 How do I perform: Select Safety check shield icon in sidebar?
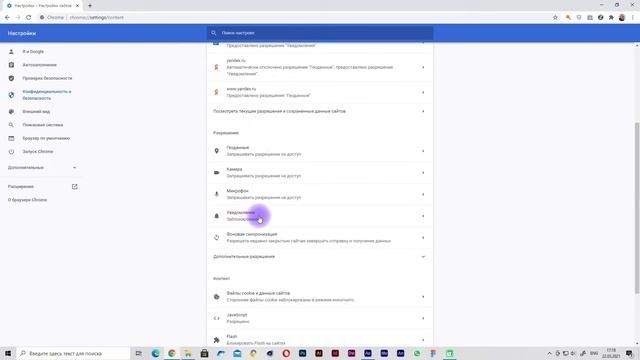(11, 78)
